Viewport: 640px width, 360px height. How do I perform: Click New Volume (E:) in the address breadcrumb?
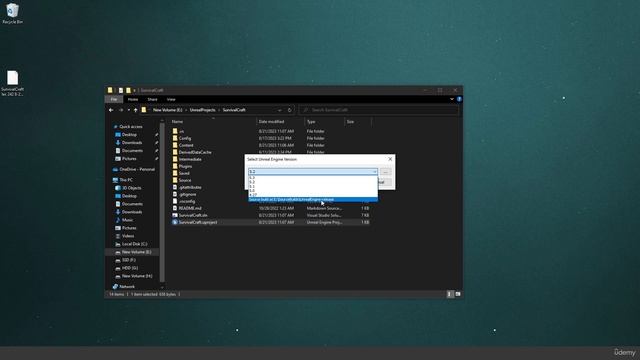point(167,110)
